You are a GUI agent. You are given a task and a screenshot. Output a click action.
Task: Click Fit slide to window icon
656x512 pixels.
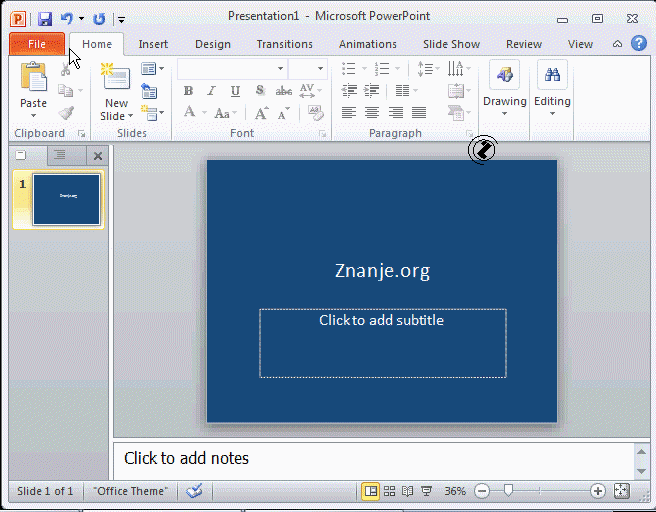coord(621,491)
